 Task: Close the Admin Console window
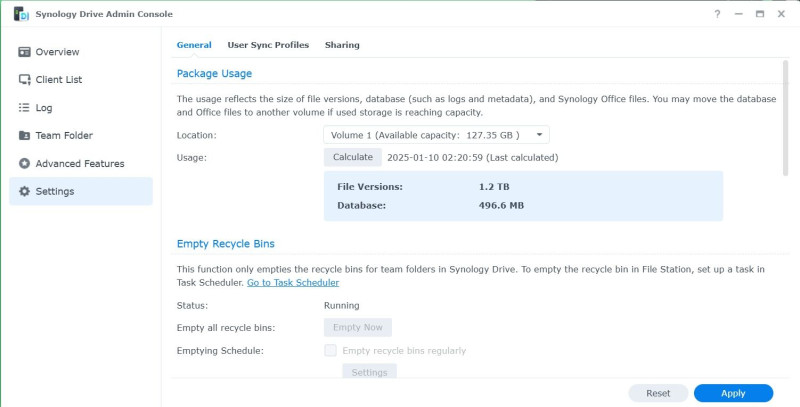click(781, 14)
